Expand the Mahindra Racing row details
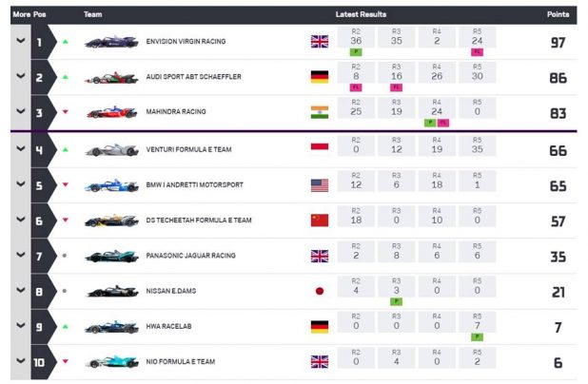 point(19,112)
